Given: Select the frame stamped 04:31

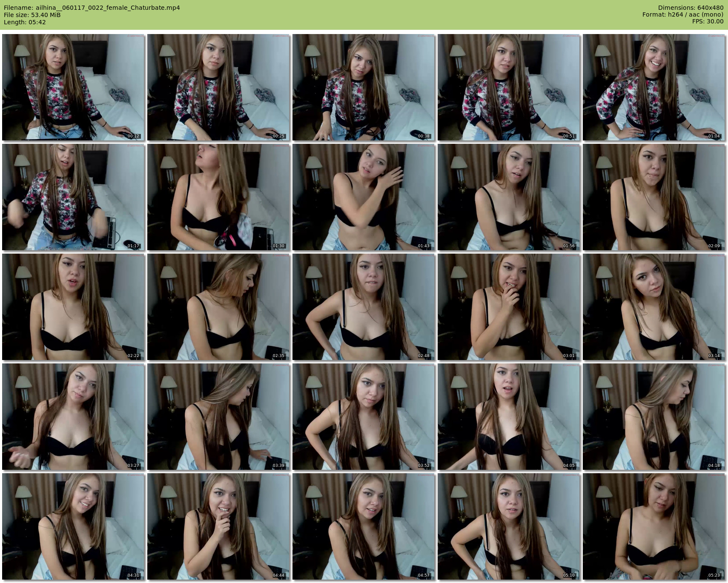Looking at the screenshot, I should pos(73,526).
